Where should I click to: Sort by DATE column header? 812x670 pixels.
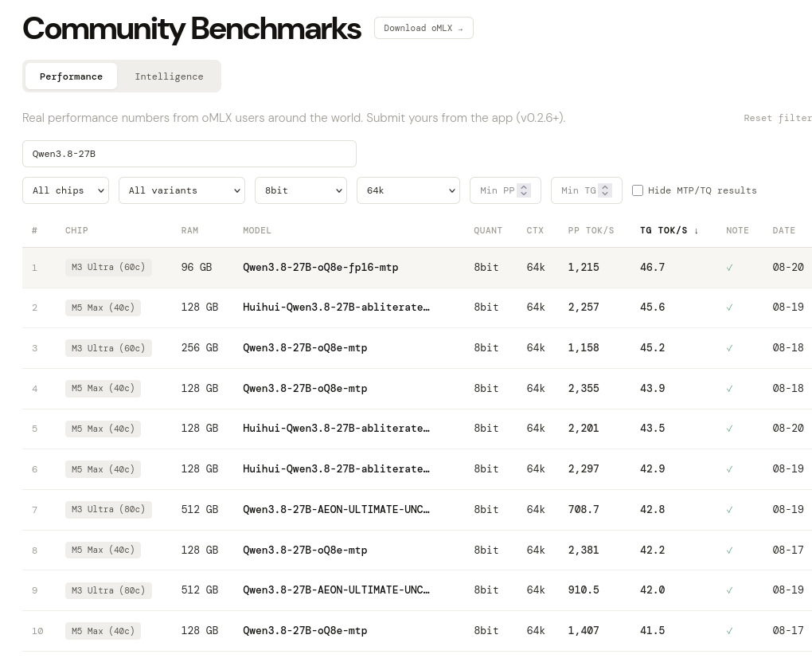click(783, 230)
